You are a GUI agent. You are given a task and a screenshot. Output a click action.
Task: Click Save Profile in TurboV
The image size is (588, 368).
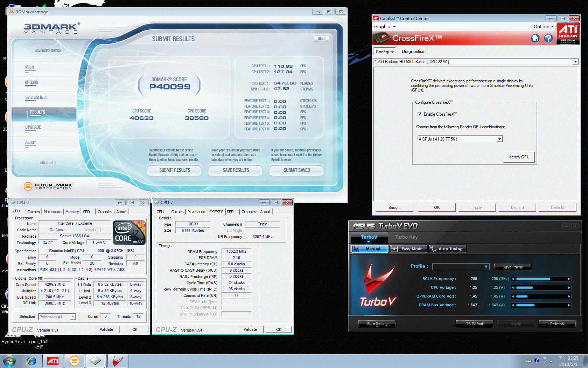pos(512,267)
